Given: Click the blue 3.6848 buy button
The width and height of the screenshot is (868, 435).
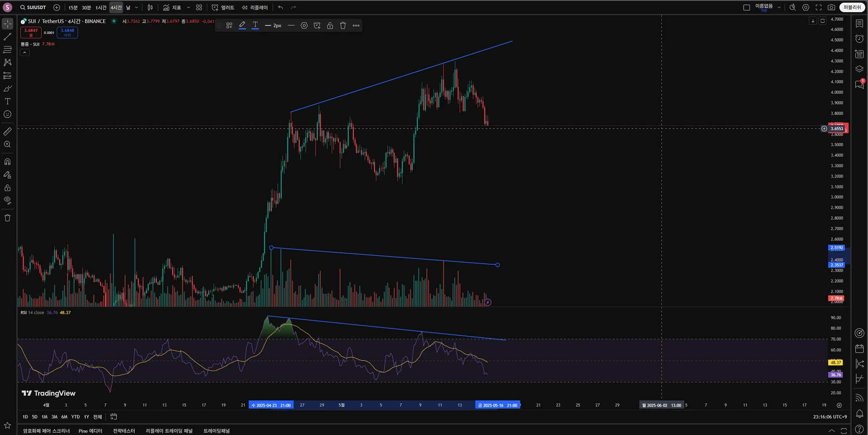Looking at the screenshot, I should point(67,33).
